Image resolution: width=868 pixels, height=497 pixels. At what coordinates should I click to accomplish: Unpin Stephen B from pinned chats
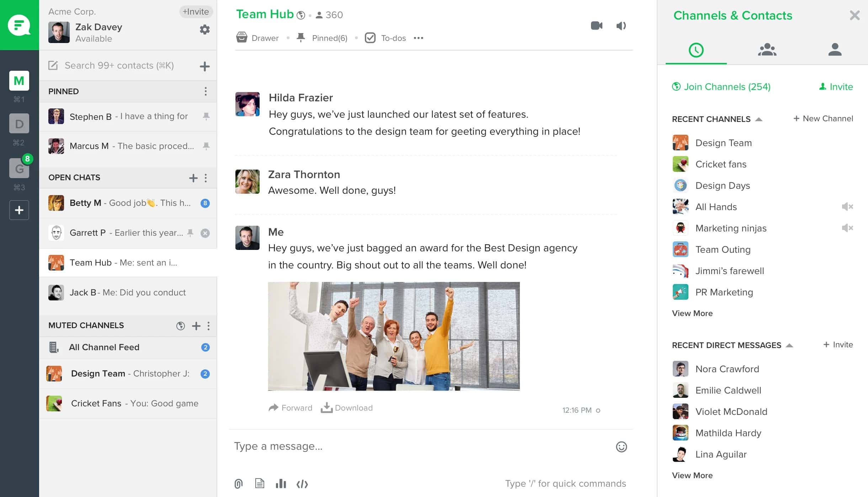pyautogui.click(x=206, y=116)
